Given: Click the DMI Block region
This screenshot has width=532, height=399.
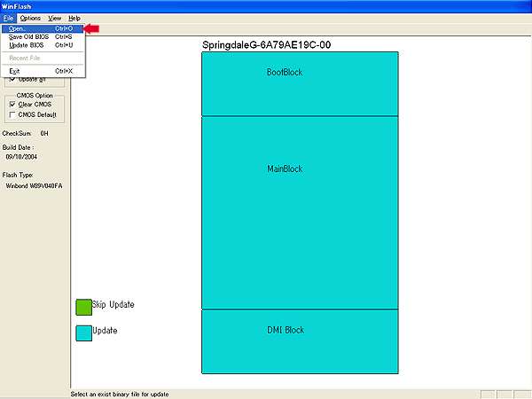Looking at the screenshot, I should pyautogui.click(x=300, y=341).
